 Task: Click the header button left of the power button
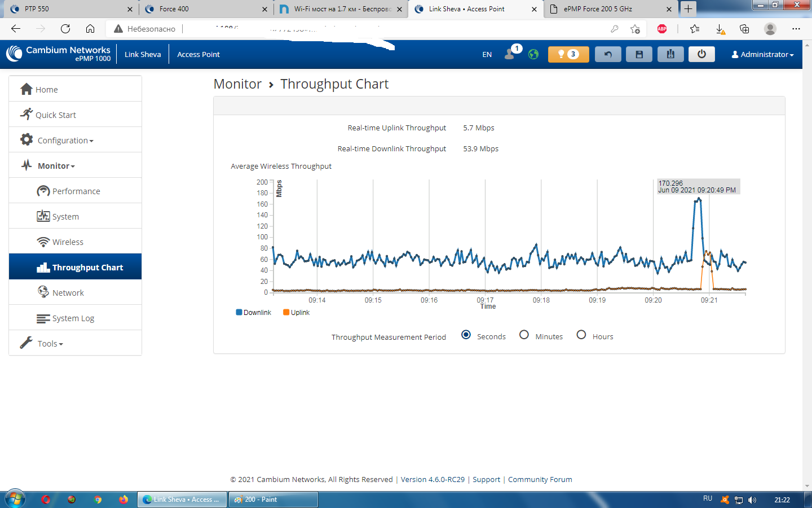pos(670,54)
